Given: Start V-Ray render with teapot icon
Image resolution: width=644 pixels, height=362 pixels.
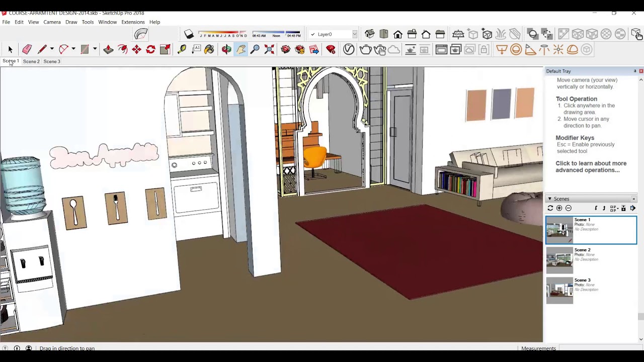Looking at the screenshot, I should point(365,49).
